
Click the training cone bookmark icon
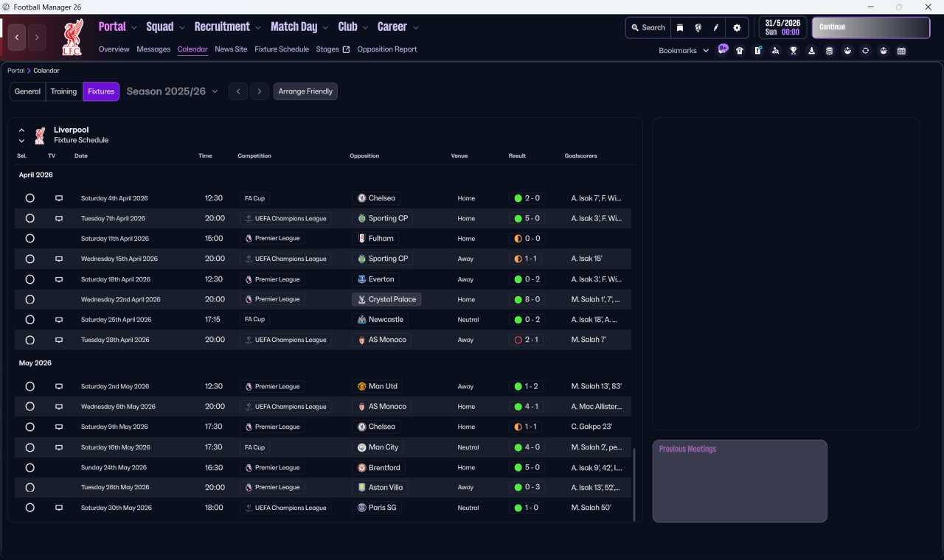[x=811, y=51]
